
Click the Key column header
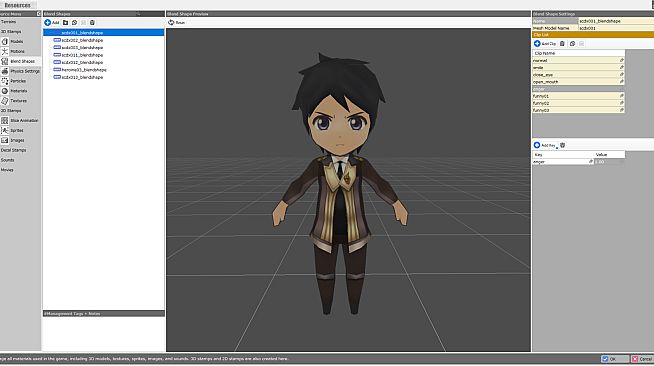(x=563, y=155)
